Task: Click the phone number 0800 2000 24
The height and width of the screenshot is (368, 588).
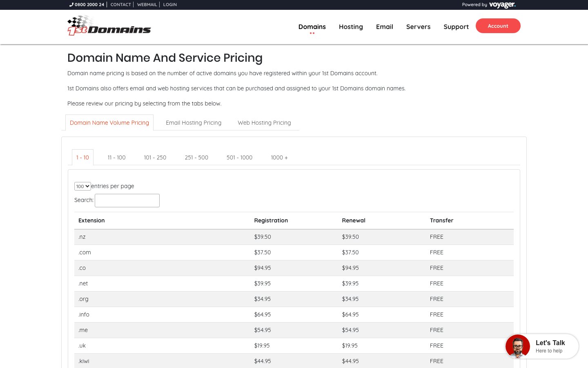Action: point(87,4)
